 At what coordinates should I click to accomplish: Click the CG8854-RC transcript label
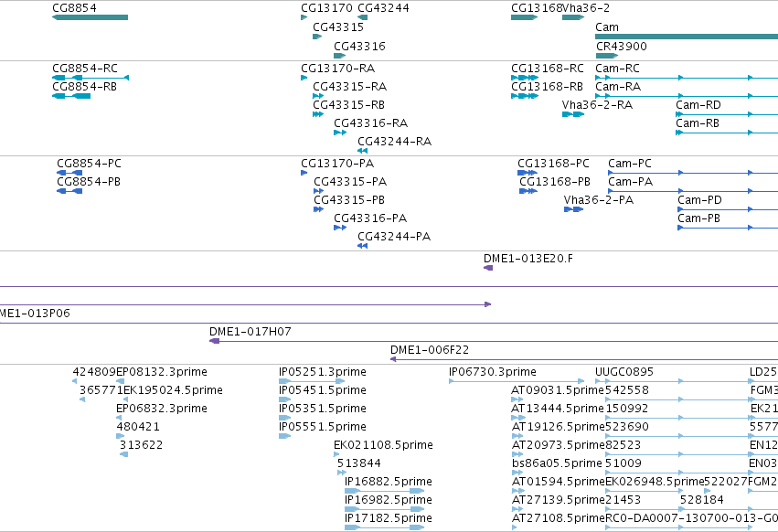[85, 68]
